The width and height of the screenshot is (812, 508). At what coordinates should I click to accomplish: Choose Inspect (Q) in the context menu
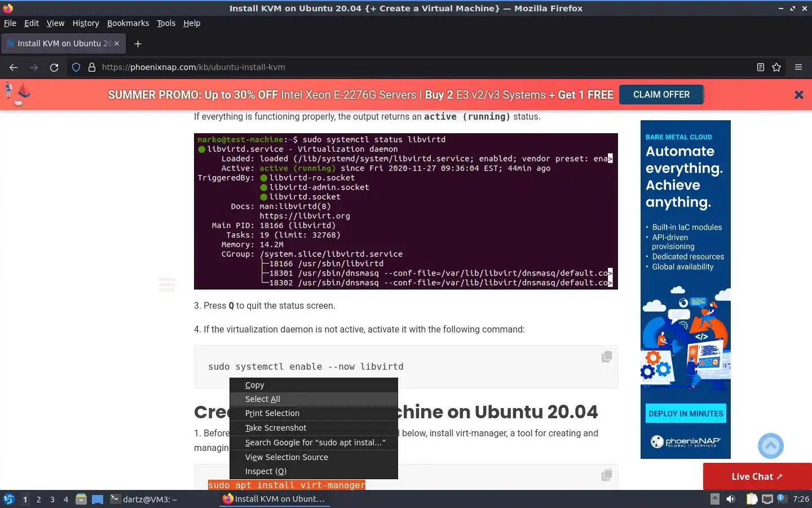coord(314,471)
